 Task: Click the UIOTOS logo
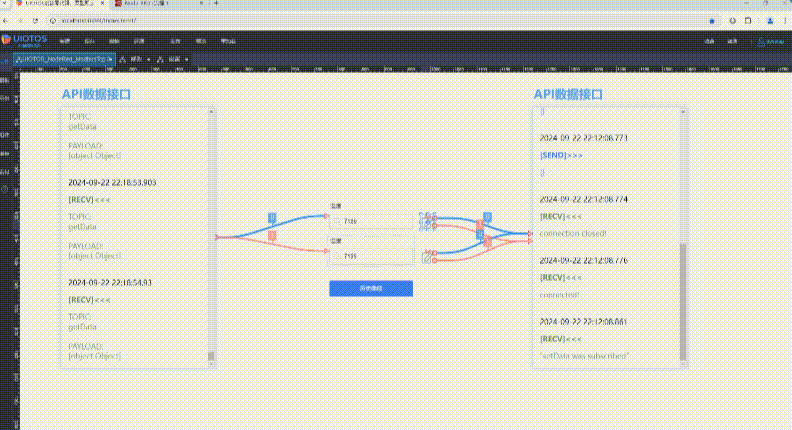pos(24,40)
